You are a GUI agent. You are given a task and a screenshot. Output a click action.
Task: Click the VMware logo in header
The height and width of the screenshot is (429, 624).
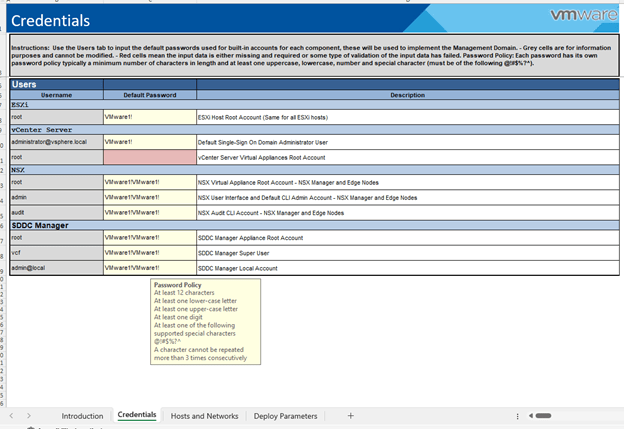pos(583,17)
